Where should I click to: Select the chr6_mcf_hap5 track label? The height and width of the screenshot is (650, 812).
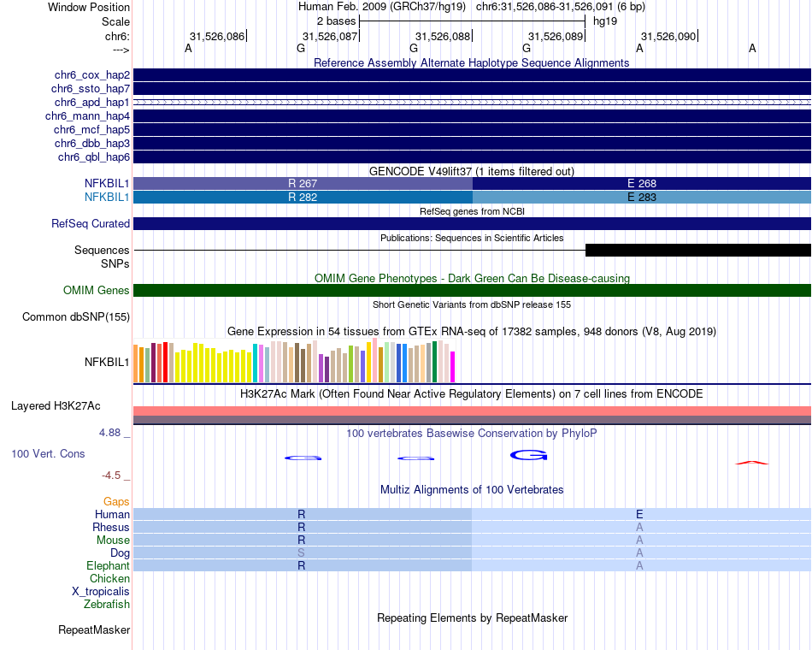pyautogui.click(x=91, y=130)
